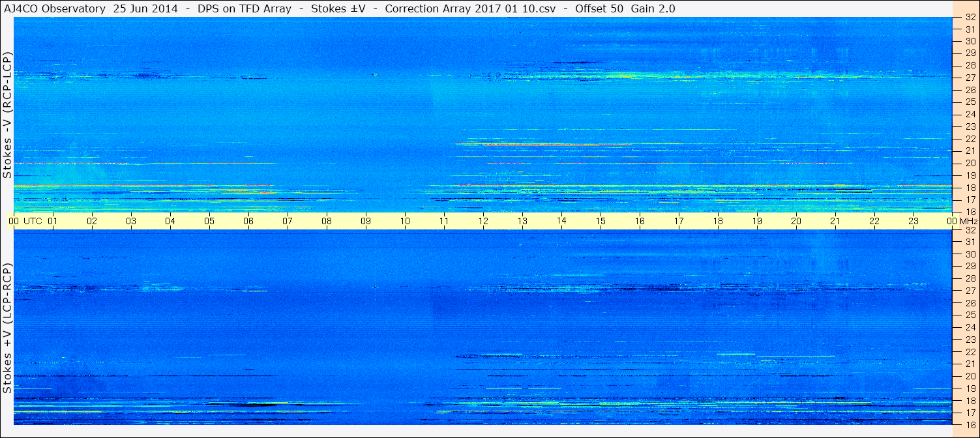
Task: Click the 08 hour marker on time axis
Action: coord(327,221)
